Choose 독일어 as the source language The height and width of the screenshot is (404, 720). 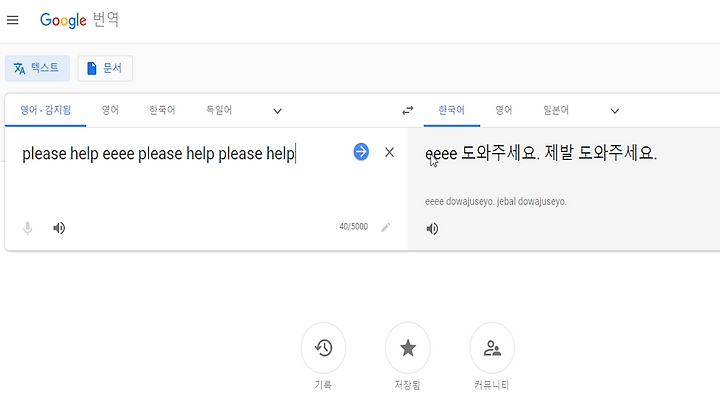click(x=219, y=110)
